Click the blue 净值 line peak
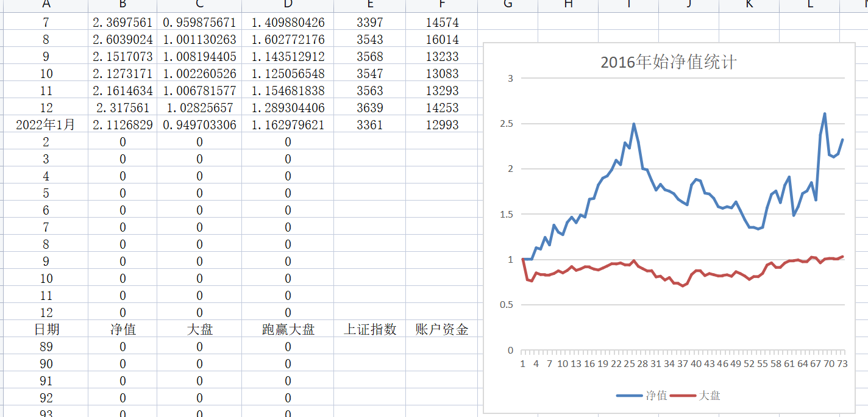Screen dimensions: 868x417 click(x=825, y=113)
